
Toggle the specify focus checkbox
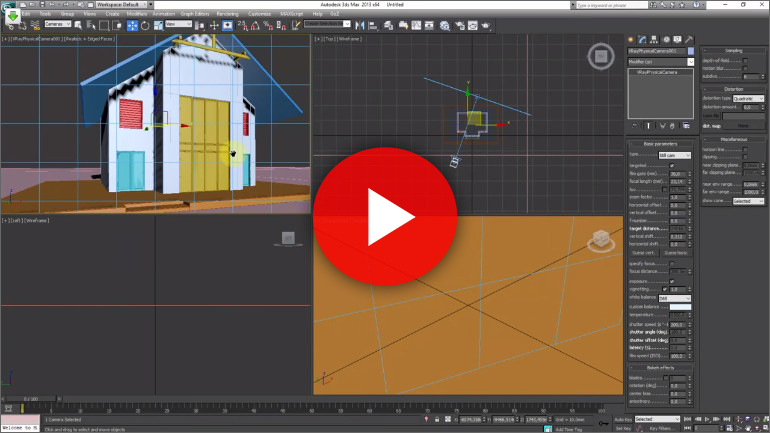pos(672,264)
